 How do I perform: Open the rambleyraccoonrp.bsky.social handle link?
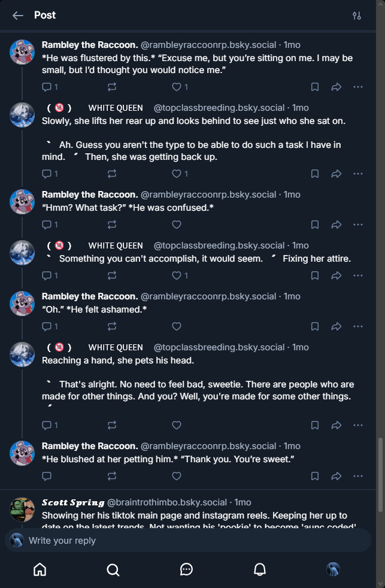click(x=208, y=45)
